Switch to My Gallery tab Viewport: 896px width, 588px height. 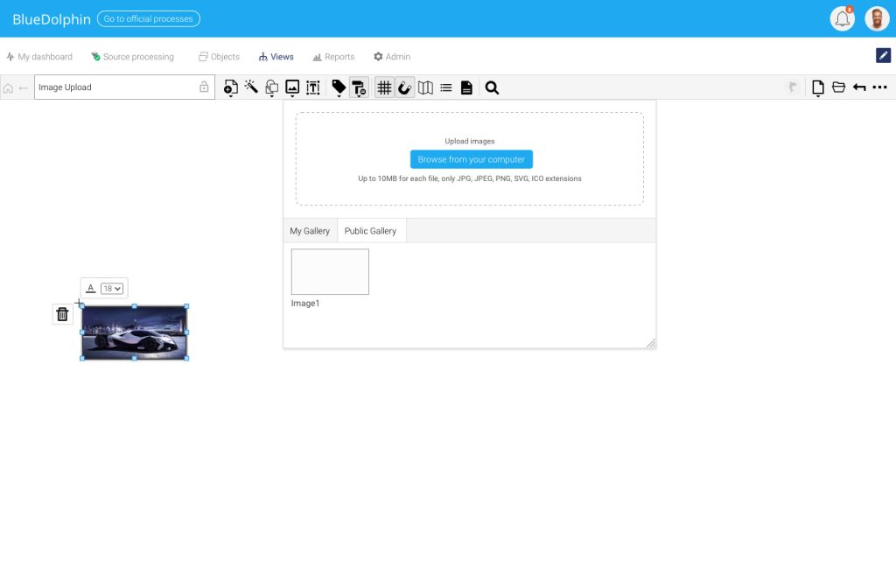(310, 231)
